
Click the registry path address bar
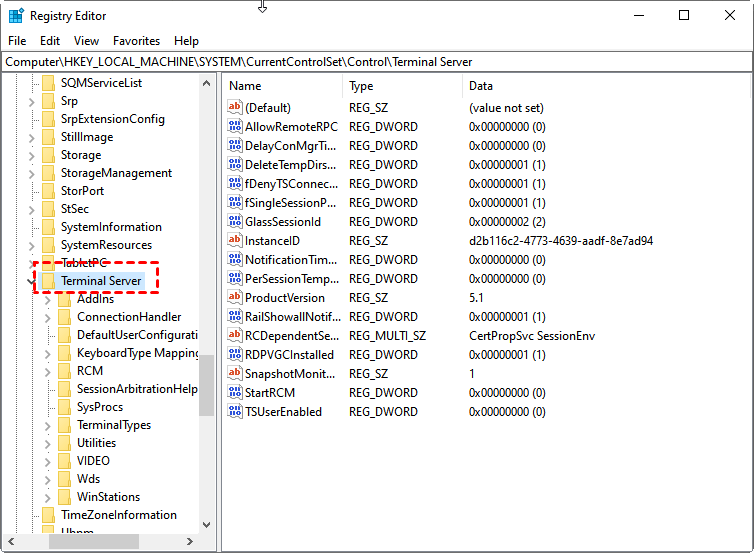[377, 62]
